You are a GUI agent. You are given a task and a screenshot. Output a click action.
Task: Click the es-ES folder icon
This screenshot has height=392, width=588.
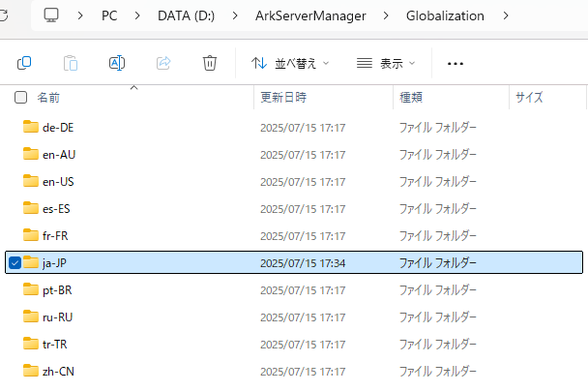30,208
